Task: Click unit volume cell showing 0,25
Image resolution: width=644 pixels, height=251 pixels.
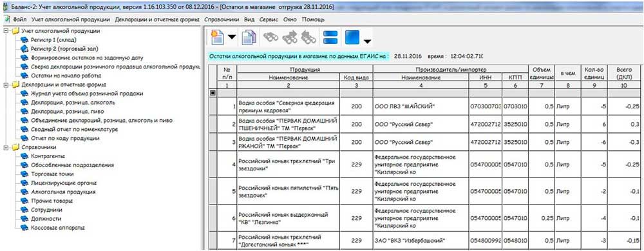Action: click(542, 218)
